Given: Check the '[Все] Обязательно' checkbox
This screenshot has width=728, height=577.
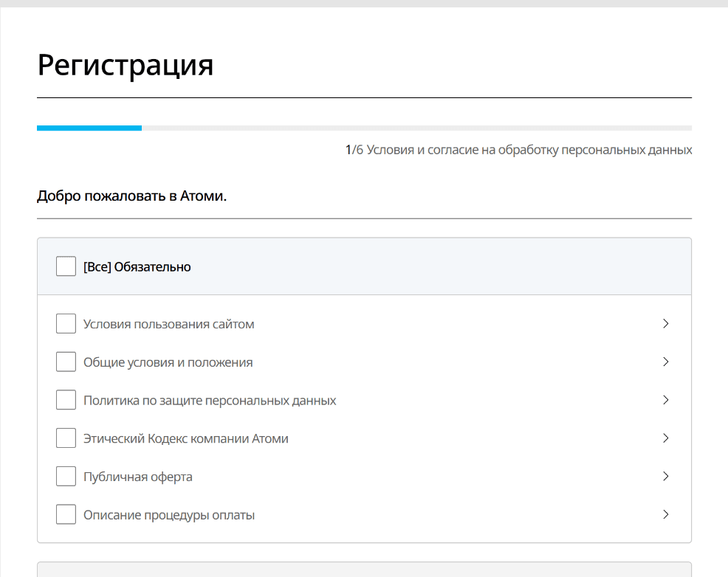Looking at the screenshot, I should 66,266.
